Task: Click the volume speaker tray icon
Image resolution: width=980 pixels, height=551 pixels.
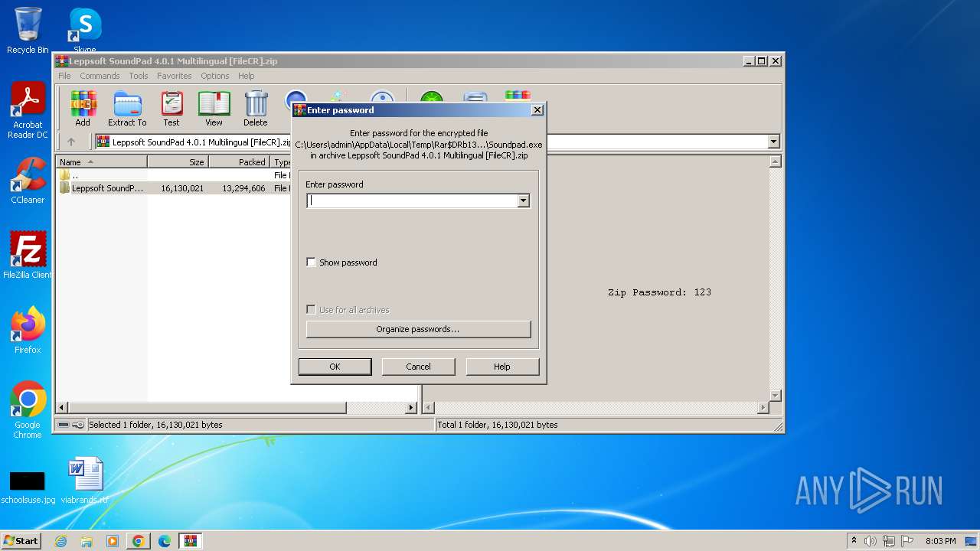Action: 871,541
